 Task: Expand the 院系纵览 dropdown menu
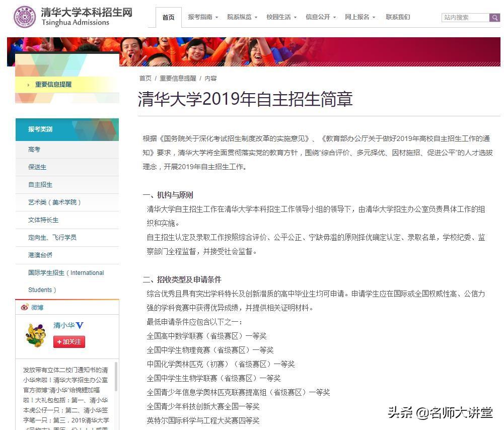242,17
